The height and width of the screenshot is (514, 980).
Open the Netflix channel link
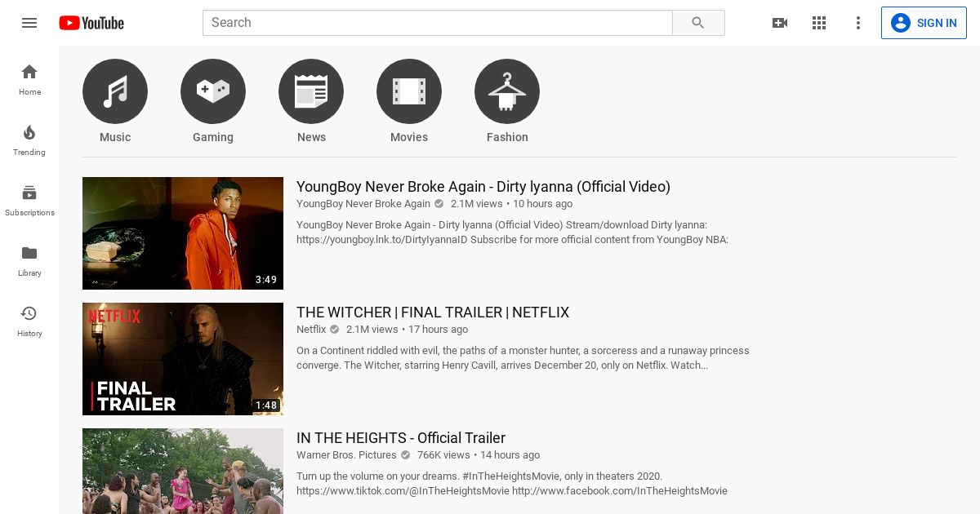311,330
